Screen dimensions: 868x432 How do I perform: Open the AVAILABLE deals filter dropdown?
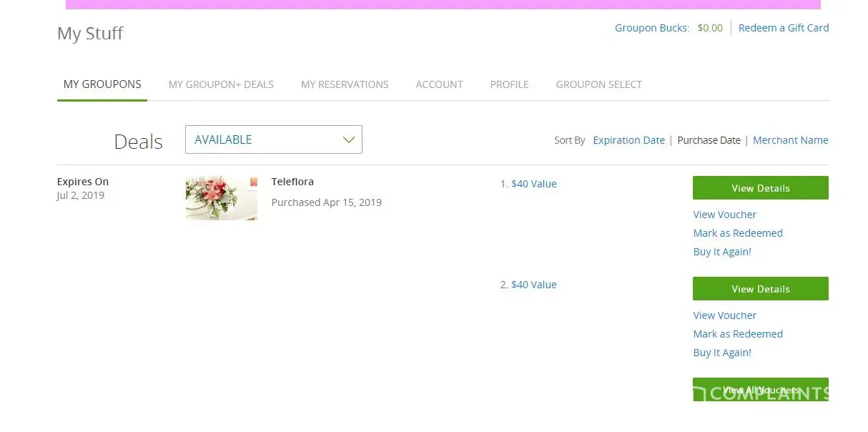tap(273, 139)
